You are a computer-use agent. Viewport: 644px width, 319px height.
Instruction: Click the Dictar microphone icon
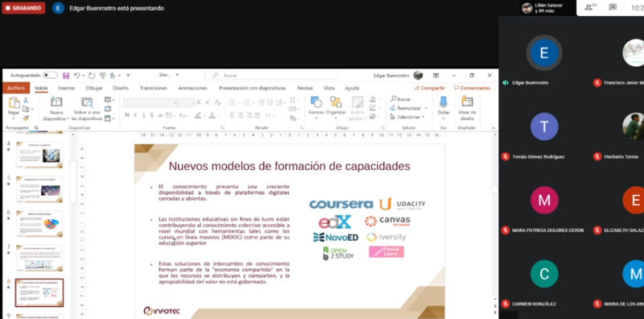[x=444, y=102]
